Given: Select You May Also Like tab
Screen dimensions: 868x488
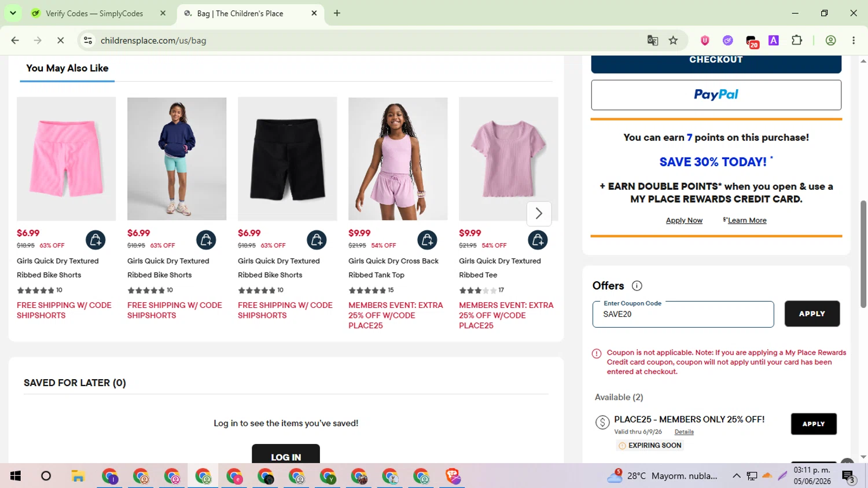Looking at the screenshot, I should coord(67,68).
